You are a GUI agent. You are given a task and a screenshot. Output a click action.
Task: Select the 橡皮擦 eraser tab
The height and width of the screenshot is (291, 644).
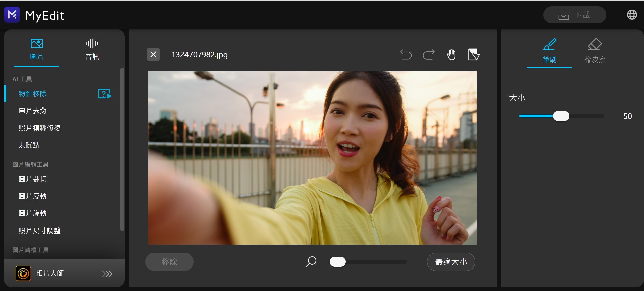click(x=595, y=51)
